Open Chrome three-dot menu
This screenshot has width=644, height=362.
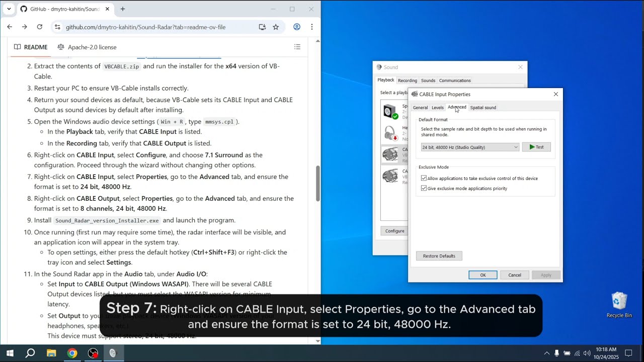(312, 27)
